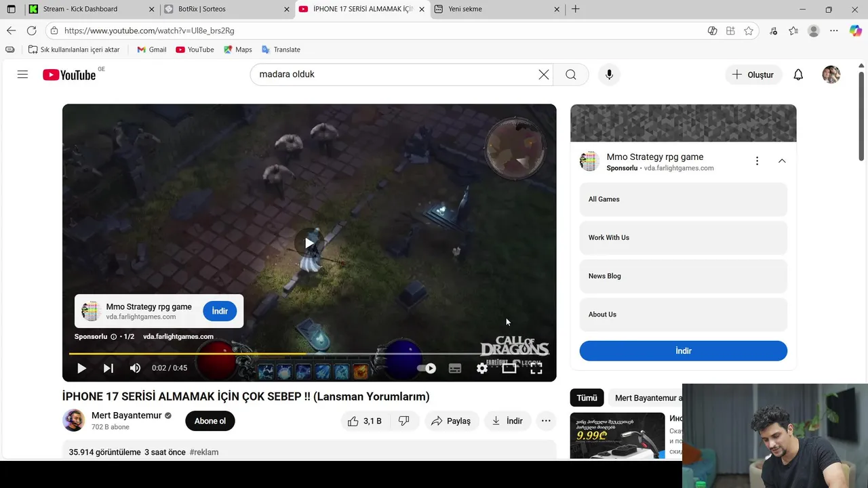Start voice search with microphone
Image resolution: width=868 pixels, height=488 pixels.
[x=609, y=75]
